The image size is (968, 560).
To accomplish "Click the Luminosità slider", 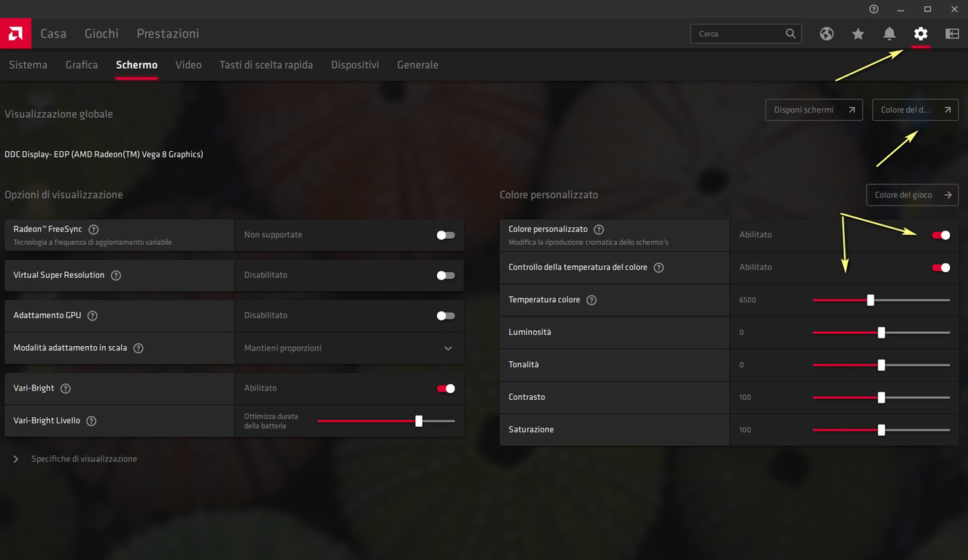I will point(881,333).
